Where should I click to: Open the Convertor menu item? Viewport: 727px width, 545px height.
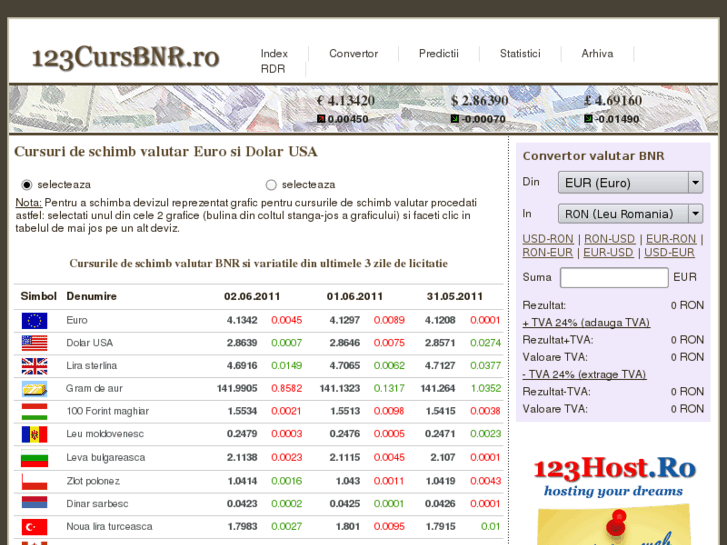click(353, 54)
